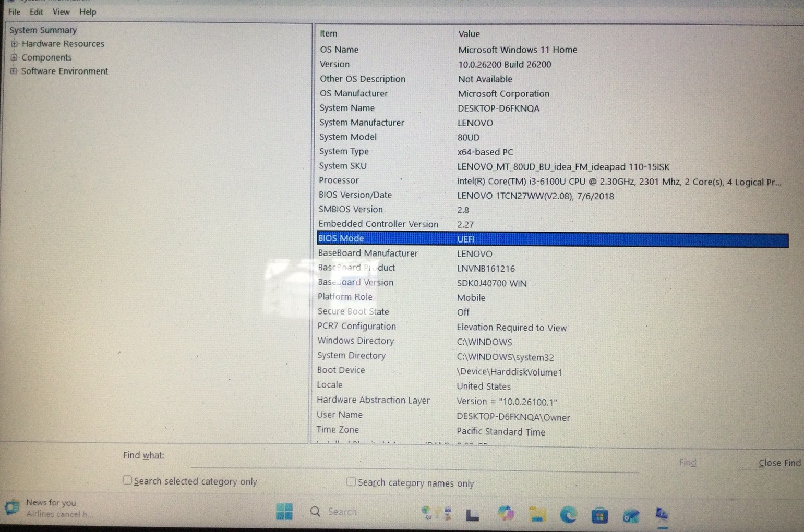Select Hardware Resources tree item

point(63,44)
